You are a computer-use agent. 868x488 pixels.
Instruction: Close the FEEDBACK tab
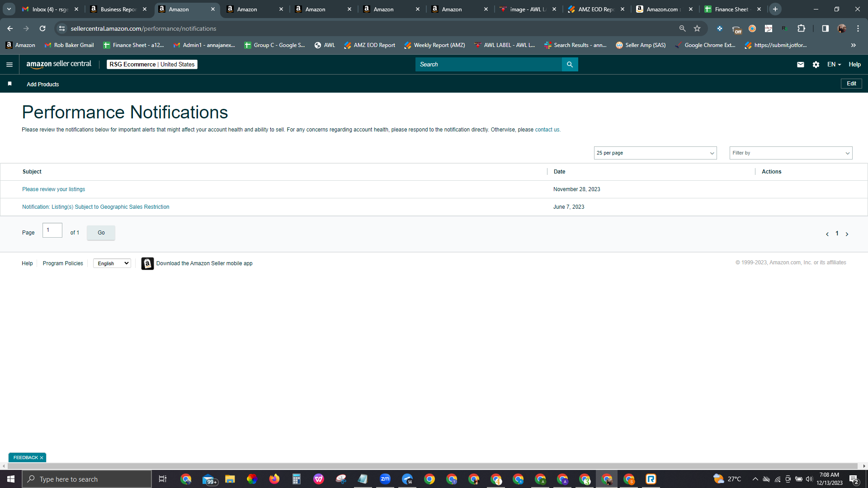42,458
